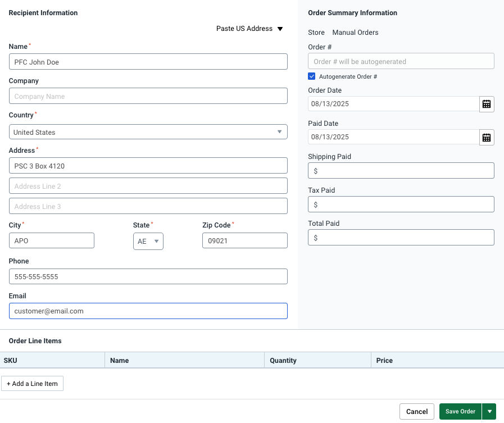504x423 pixels.
Task: Click the recipient Name field
Action: pyautogui.click(x=148, y=62)
